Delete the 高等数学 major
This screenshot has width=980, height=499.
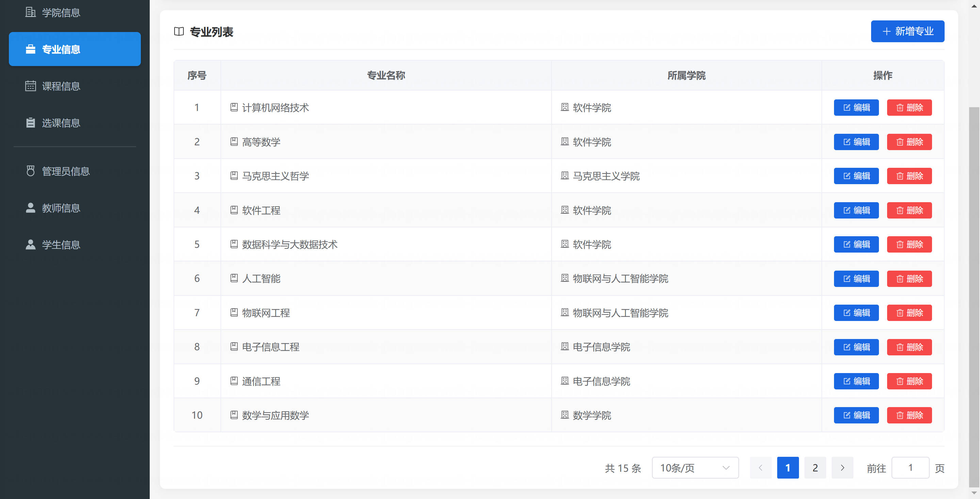909,142
